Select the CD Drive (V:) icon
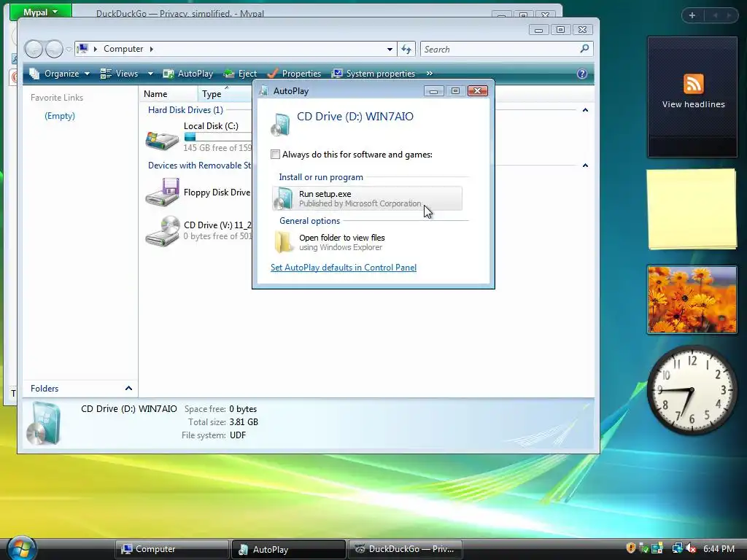747x560 pixels. [x=163, y=231]
